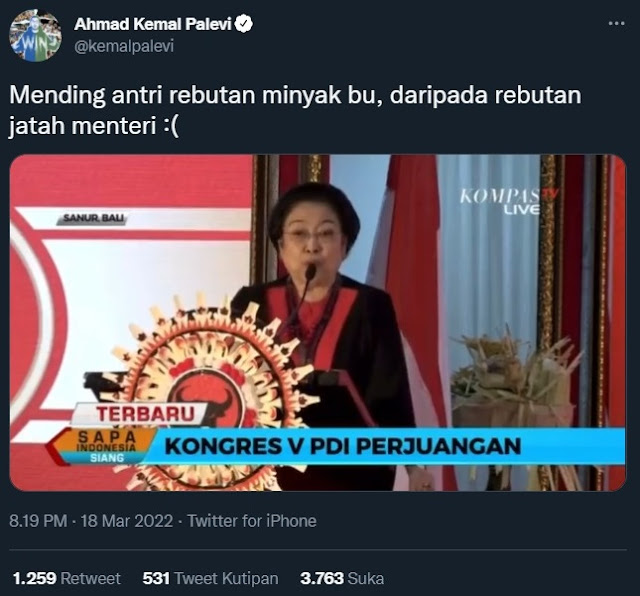
Task: Open the three-dot more options menu
Action: point(616,24)
